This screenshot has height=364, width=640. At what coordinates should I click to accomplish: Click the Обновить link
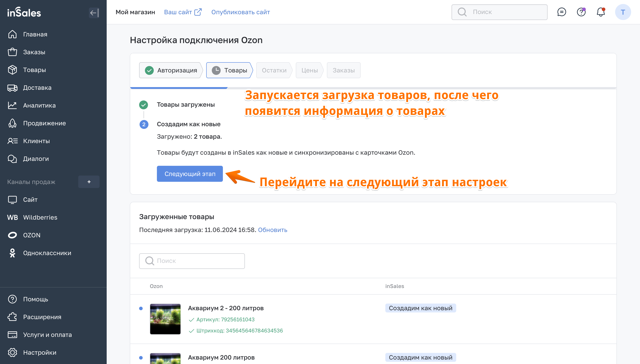pos(272,230)
